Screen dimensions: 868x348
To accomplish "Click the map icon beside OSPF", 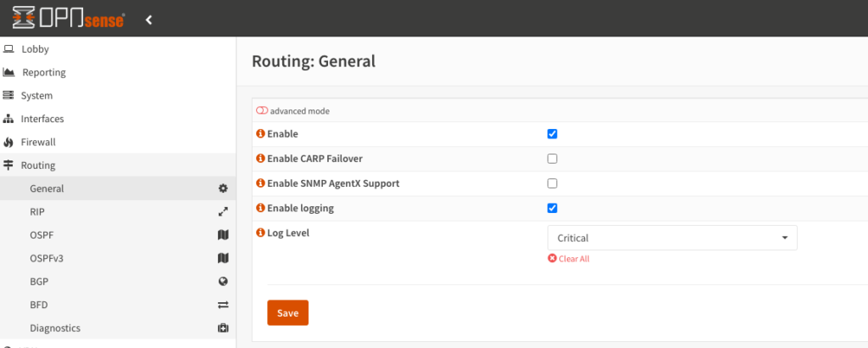I will (223, 235).
